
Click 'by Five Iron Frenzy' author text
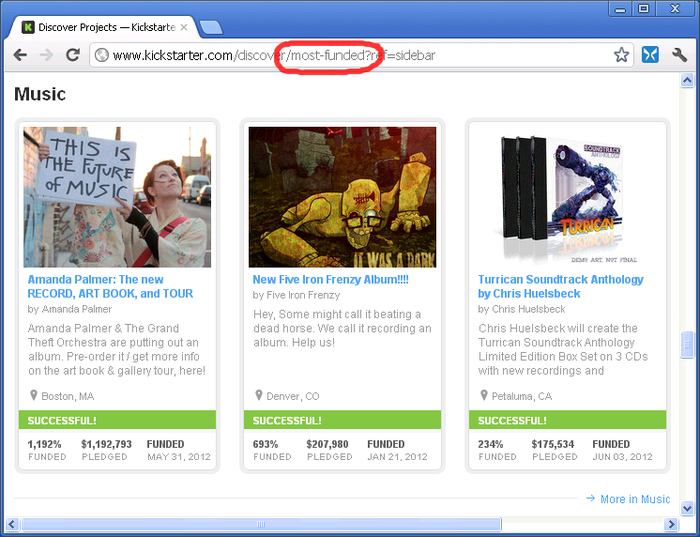296,295
